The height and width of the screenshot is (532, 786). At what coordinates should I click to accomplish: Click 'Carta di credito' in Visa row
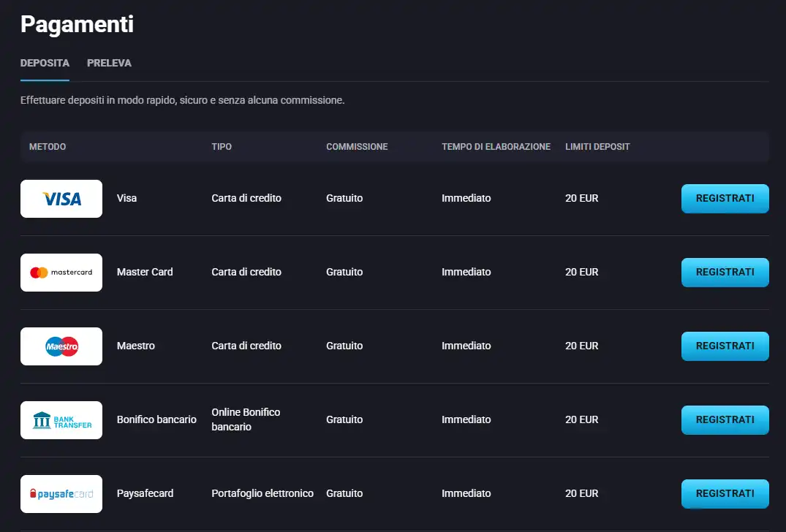(246, 198)
